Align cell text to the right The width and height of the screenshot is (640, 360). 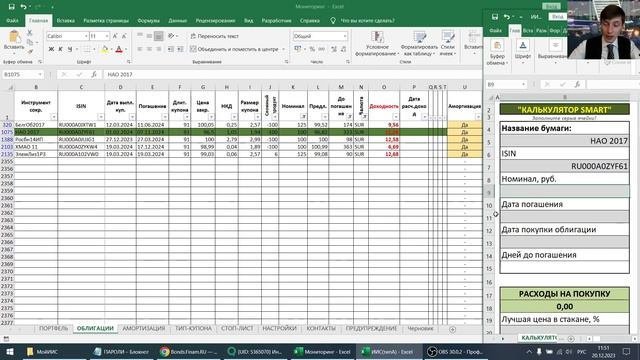(158, 49)
